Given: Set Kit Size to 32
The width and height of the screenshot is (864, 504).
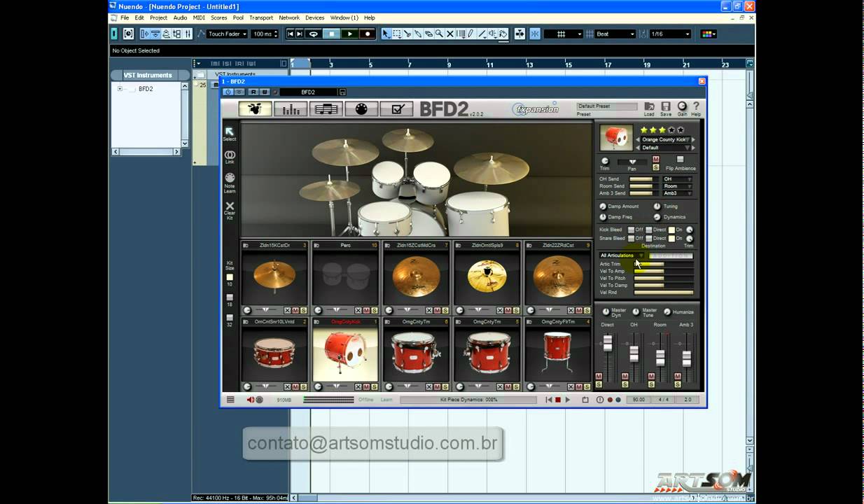Looking at the screenshot, I should click(230, 318).
